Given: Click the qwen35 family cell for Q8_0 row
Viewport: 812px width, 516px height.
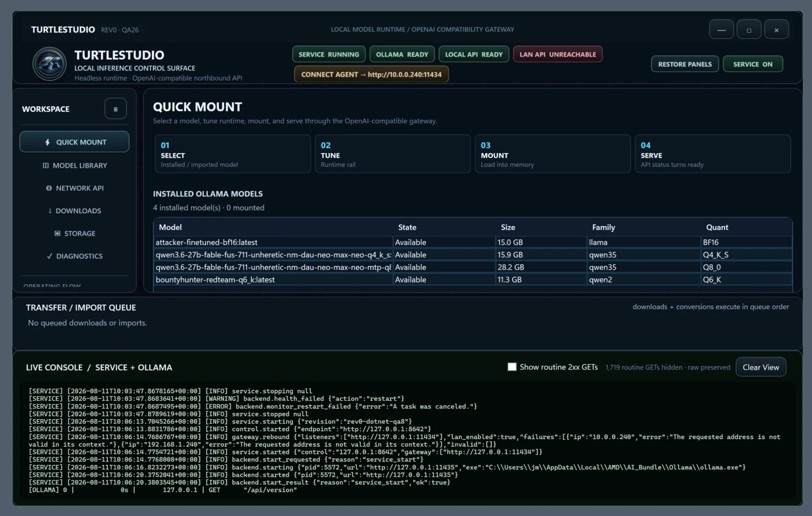Looking at the screenshot, I should pyautogui.click(x=644, y=267).
